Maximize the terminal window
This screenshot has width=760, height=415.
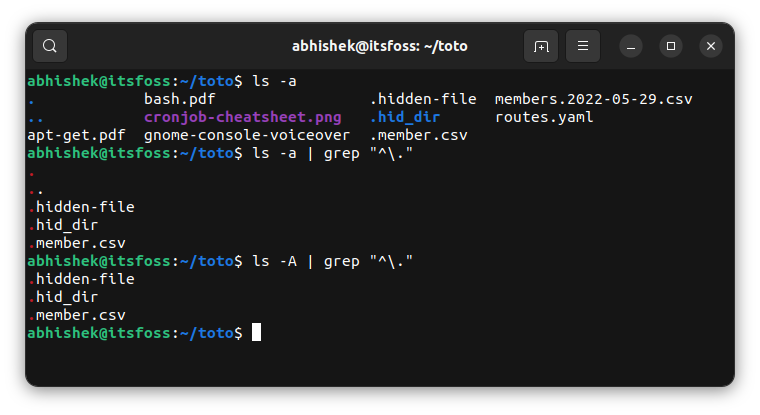(671, 46)
